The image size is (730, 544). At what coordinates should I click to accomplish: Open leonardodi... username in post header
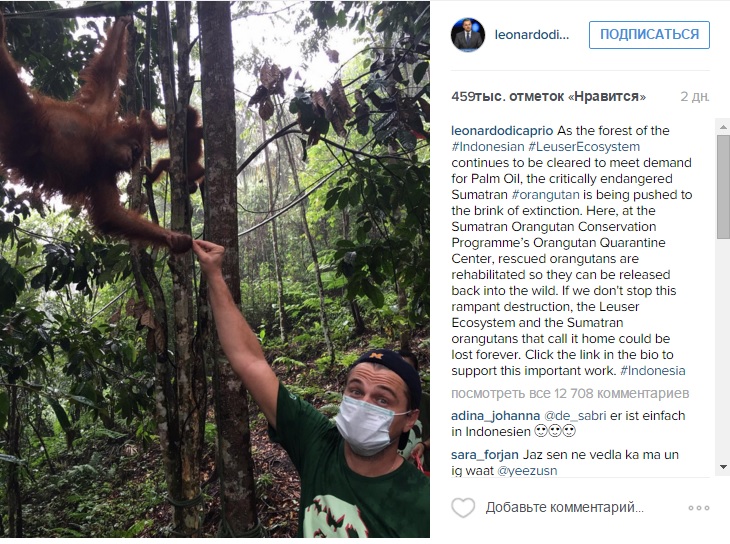(x=532, y=35)
